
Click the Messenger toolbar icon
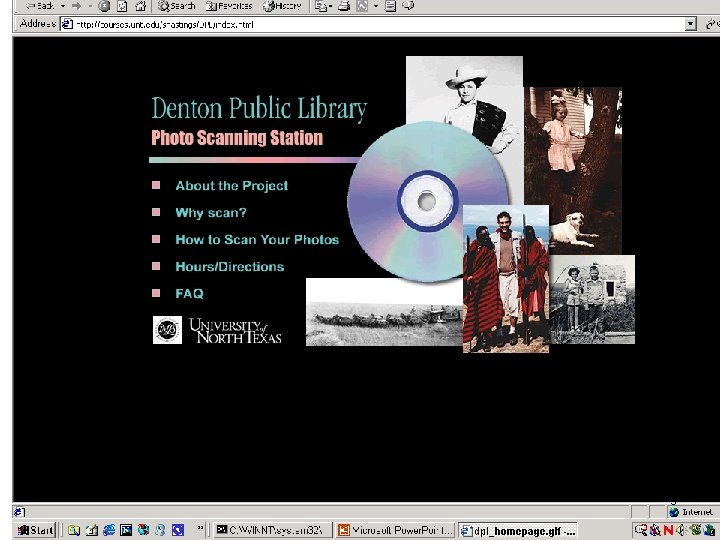(x=408, y=6)
